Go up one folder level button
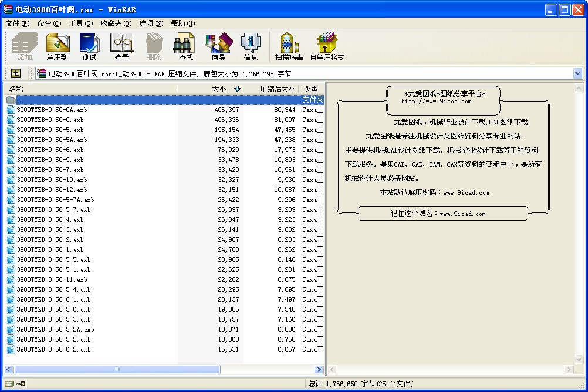The height and width of the screenshot is (392, 588). [16, 73]
